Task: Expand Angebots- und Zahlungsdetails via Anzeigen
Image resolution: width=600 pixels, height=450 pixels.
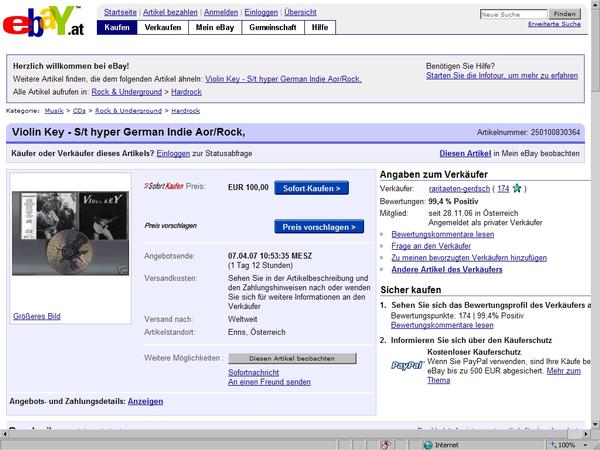Action: coord(145,401)
